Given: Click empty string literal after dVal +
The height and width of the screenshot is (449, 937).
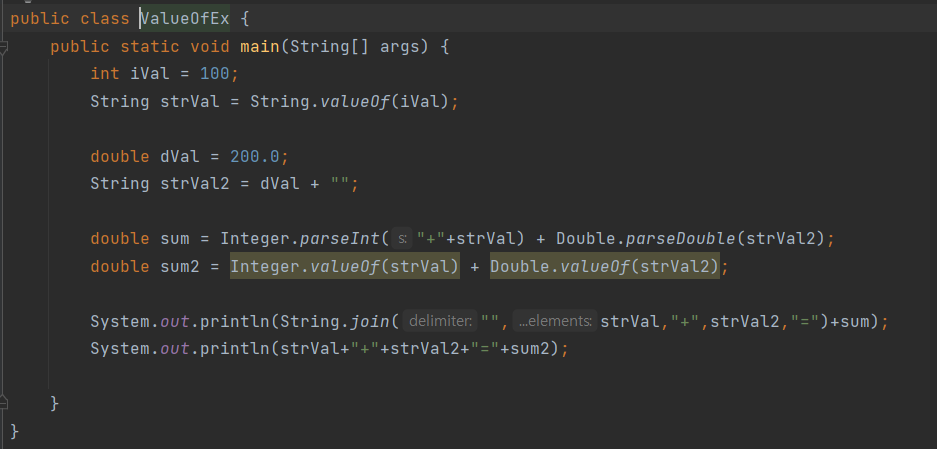Looking at the screenshot, I should [340, 183].
